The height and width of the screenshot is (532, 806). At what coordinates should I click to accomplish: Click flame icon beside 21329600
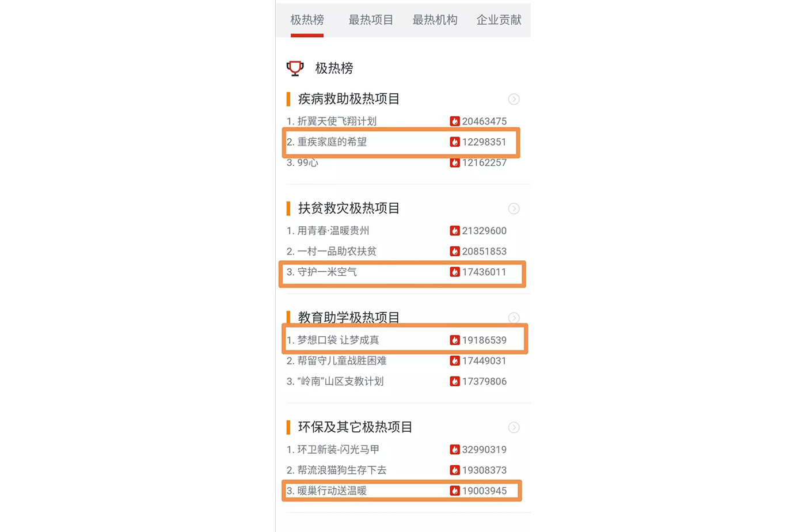click(x=455, y=230)
